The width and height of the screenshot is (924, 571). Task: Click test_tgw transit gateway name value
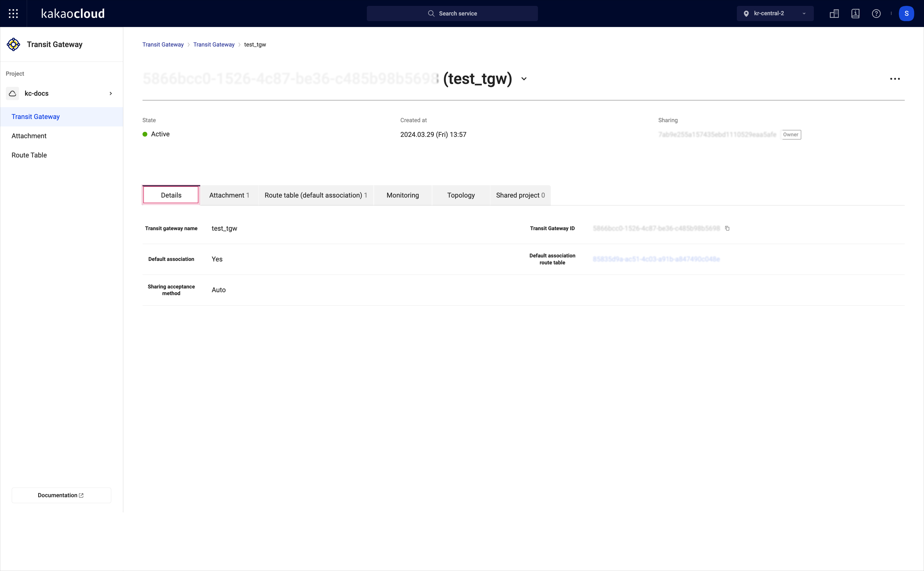pos(224,228)
